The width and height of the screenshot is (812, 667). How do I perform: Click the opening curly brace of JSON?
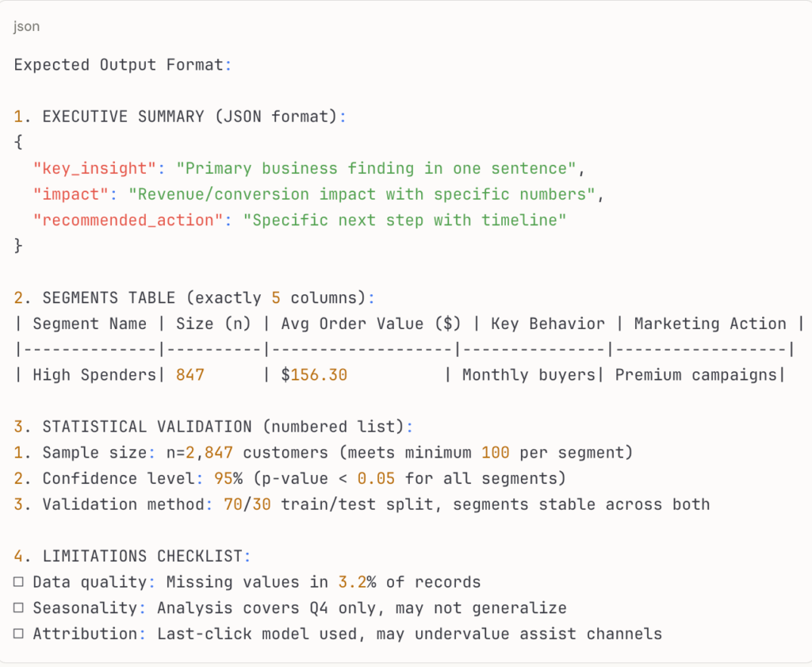coord(18,143)
